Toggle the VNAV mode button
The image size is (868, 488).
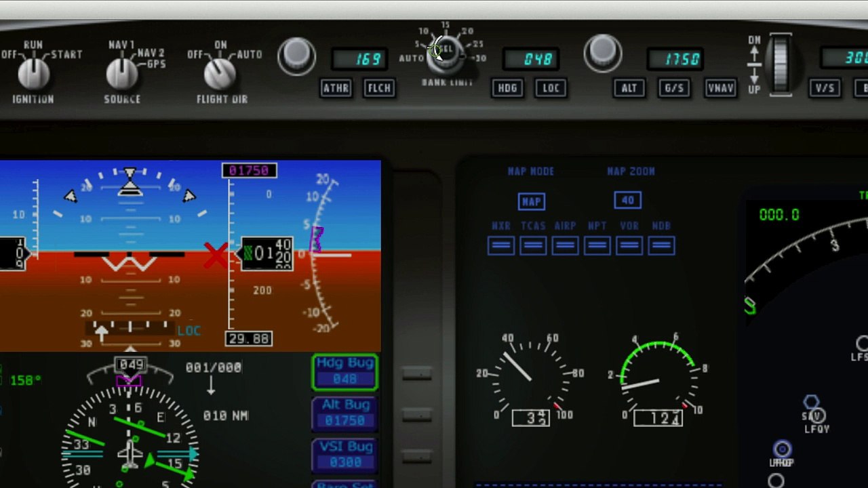[720, 88]
